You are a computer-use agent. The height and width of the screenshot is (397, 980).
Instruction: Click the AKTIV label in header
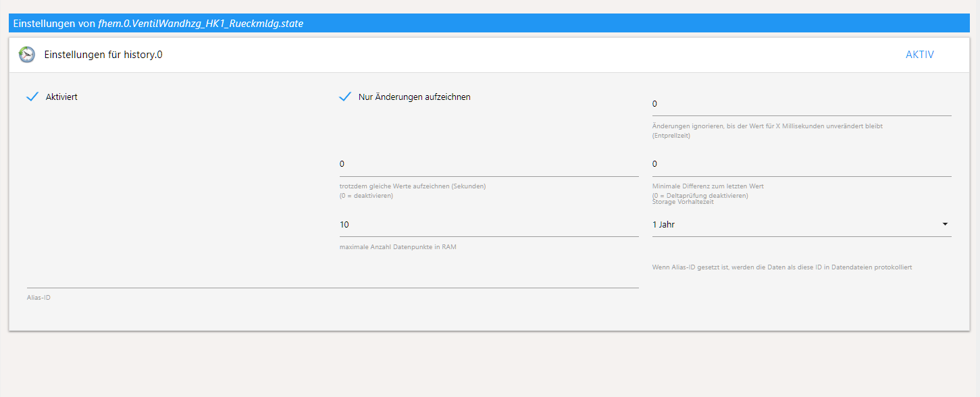[920, 55]
